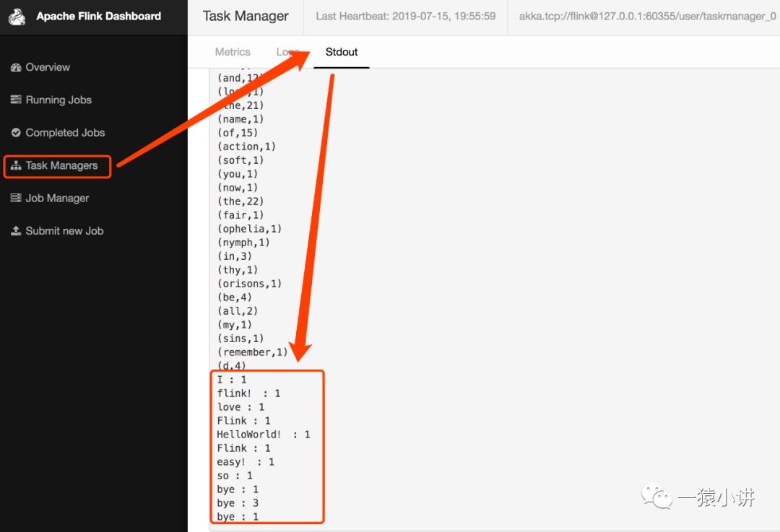
Task: Select the Stdout tab
Action: pos(341,52)
